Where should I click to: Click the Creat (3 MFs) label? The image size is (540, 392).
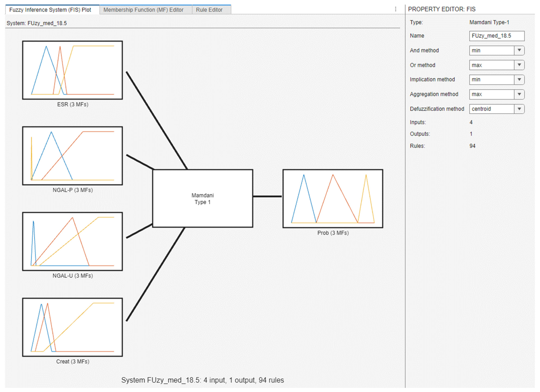[x=73, y=361]
